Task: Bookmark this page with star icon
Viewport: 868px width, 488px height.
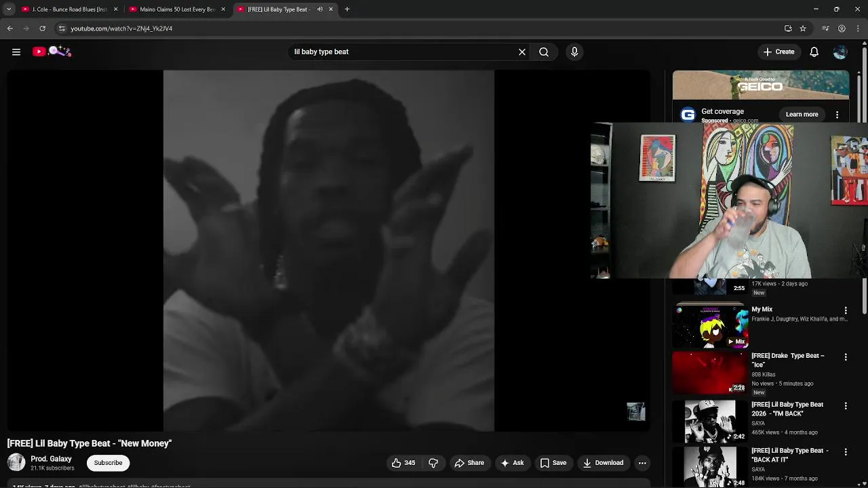Action: pos(803,28)
